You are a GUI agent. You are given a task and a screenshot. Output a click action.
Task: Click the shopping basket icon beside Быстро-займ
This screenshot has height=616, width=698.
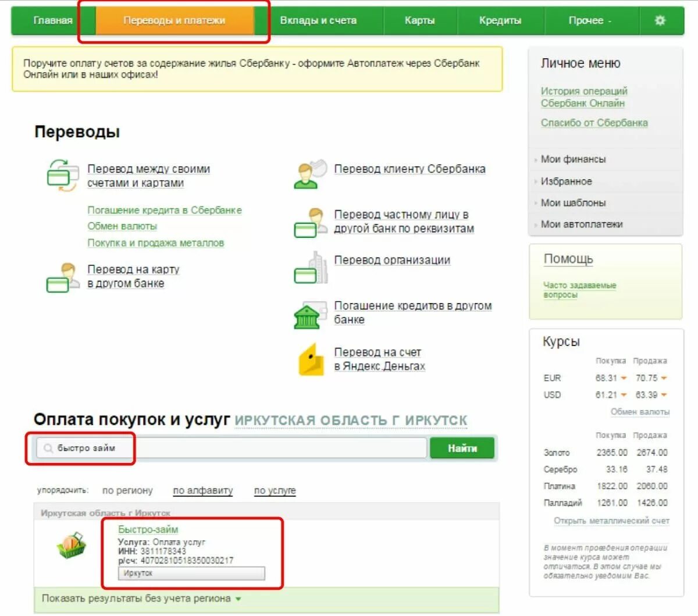[x=71, y=546]
